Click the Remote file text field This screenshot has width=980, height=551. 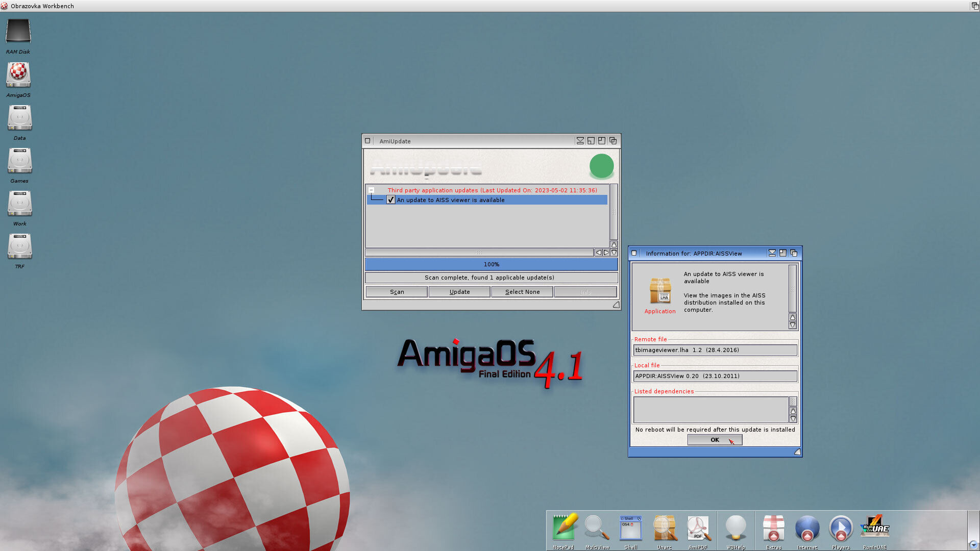tap(715, 350)
